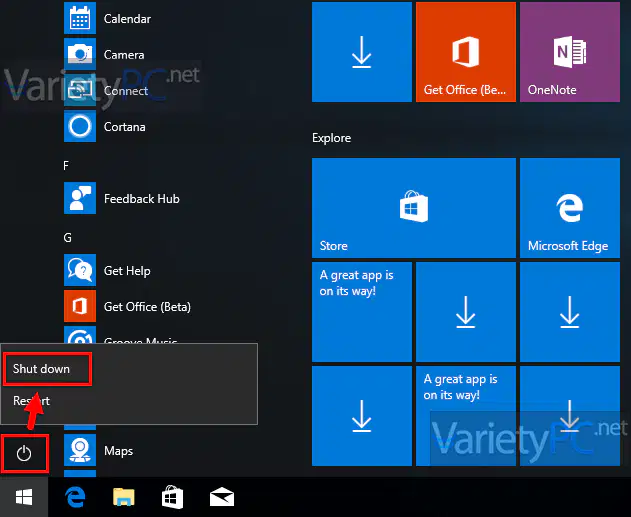Select Shut down from power menu
The height and width of the screenshot is (517, 631).
click(x=47, y=369)
